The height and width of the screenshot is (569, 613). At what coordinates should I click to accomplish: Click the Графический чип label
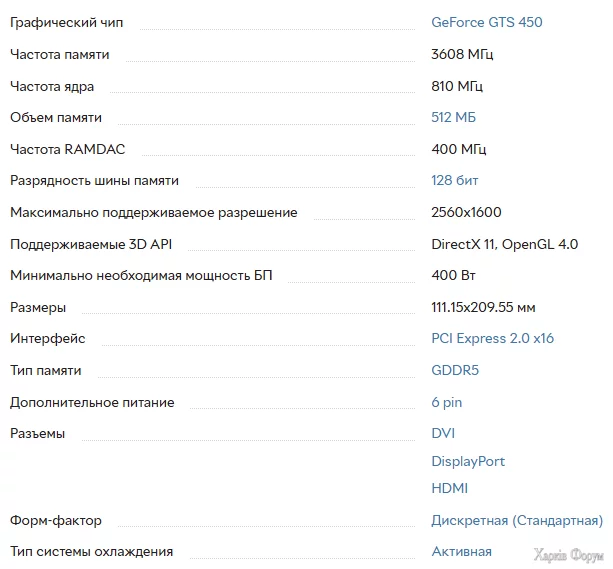pyautogui.click(x=67, y=22)
